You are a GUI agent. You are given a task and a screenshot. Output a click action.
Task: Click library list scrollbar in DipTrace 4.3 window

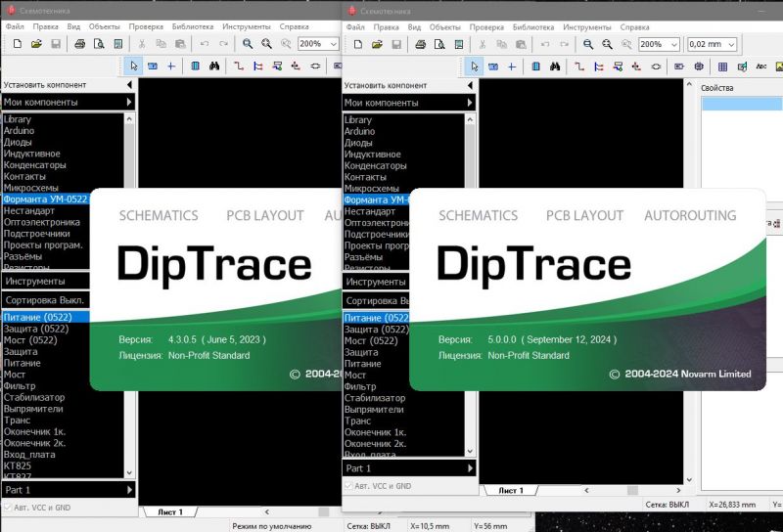129,155
